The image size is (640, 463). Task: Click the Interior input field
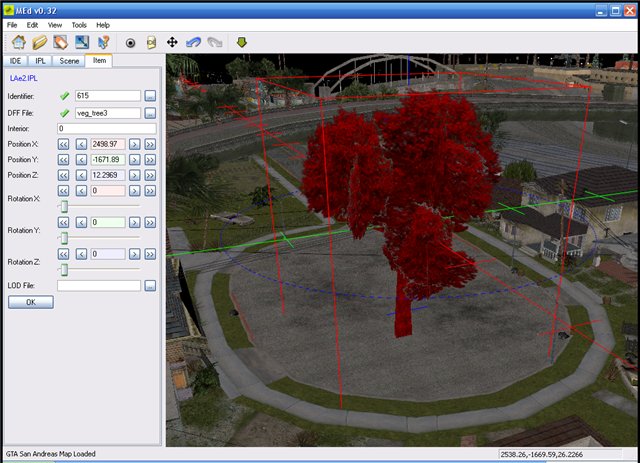click(107, 128)
